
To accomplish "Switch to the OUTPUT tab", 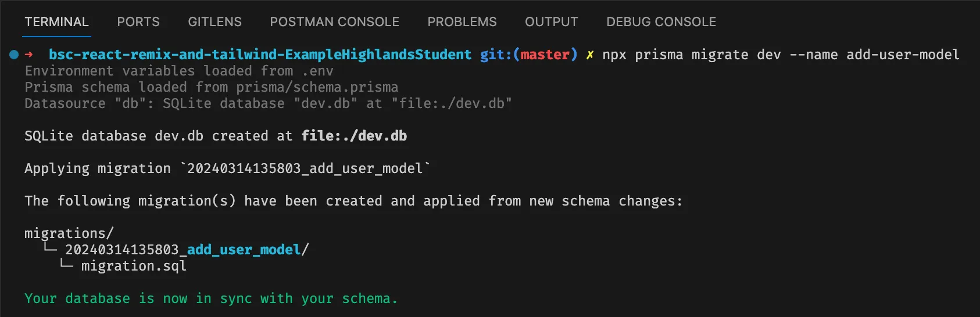I will pos(551,22).
